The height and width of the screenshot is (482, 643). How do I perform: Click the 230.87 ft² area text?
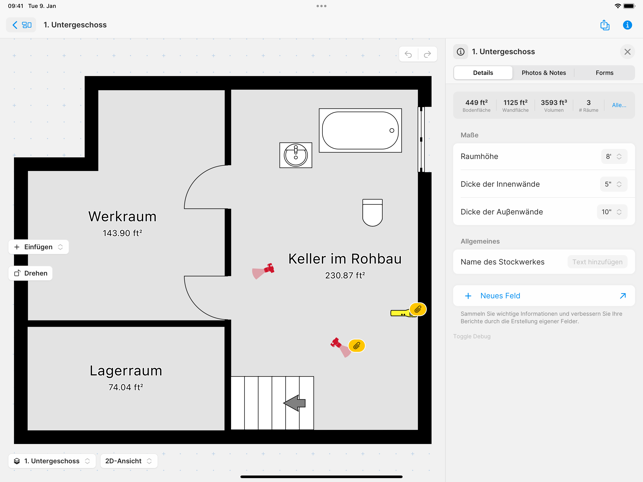[345, 276]
